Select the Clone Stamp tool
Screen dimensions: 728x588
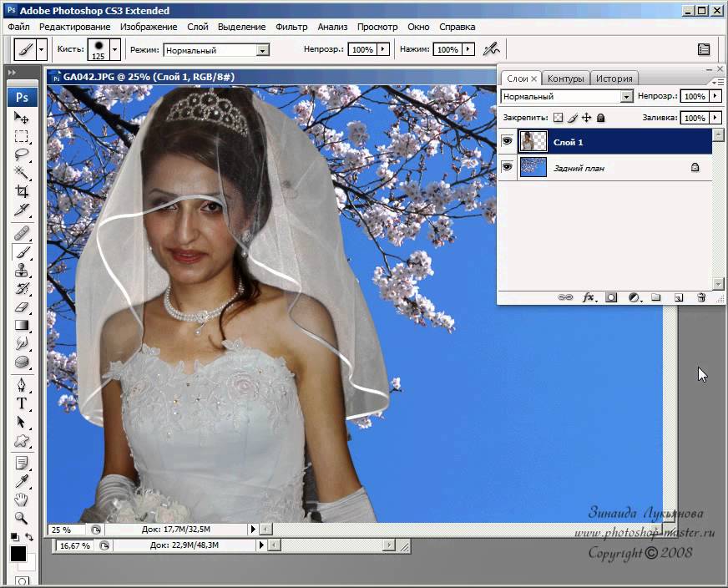tap(22, 270)
